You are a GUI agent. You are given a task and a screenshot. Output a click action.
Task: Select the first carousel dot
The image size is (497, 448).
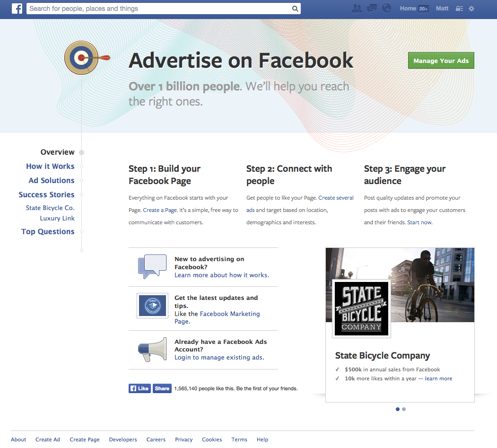pyautogui.click(x=398, y=409)
